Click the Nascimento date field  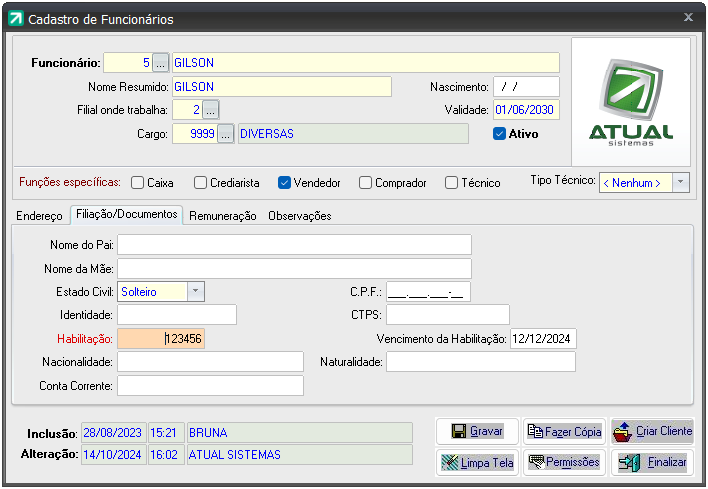coord(526,87)
